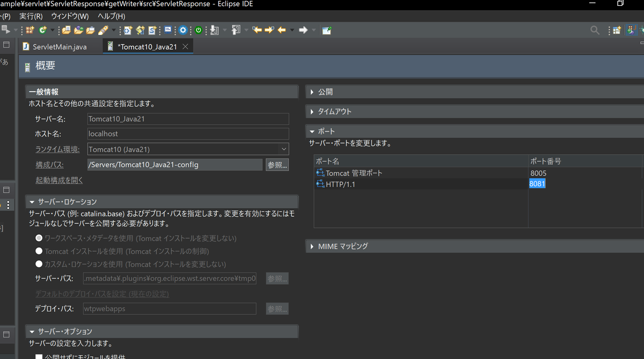Viewport: 644px width, 359px height.
Task: Click the green power button toolbar icon
Action: pos(199,30)
